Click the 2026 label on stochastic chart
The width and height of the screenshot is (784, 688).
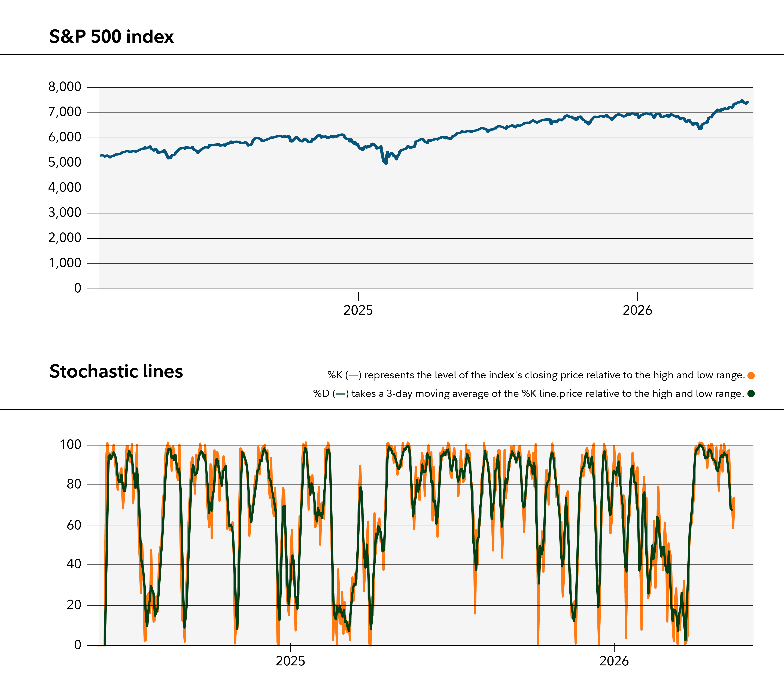614,661
